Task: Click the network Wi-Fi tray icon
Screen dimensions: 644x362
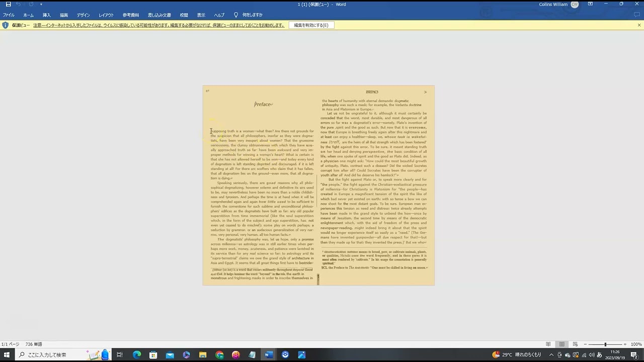Action: 584,355
